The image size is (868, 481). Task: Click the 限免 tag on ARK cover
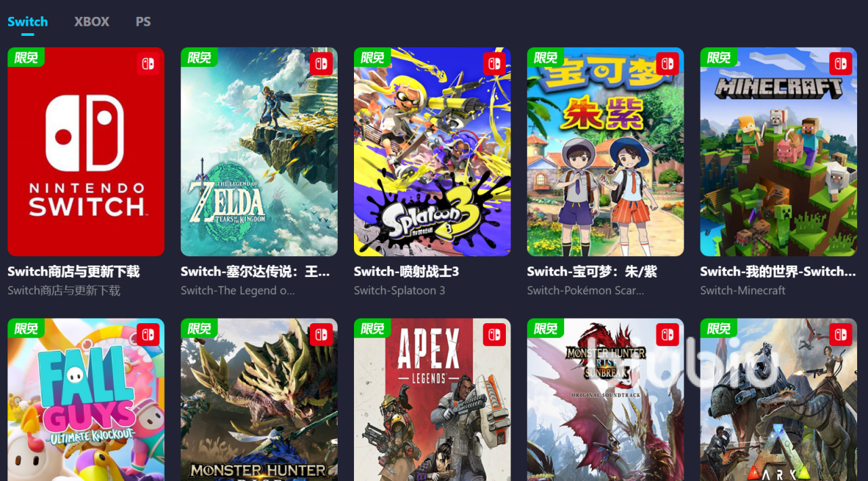[x=719, y=329]
